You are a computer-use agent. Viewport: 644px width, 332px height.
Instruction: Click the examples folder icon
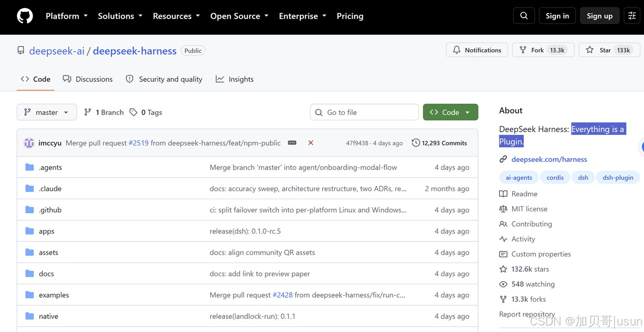click(x=30, y=295)
